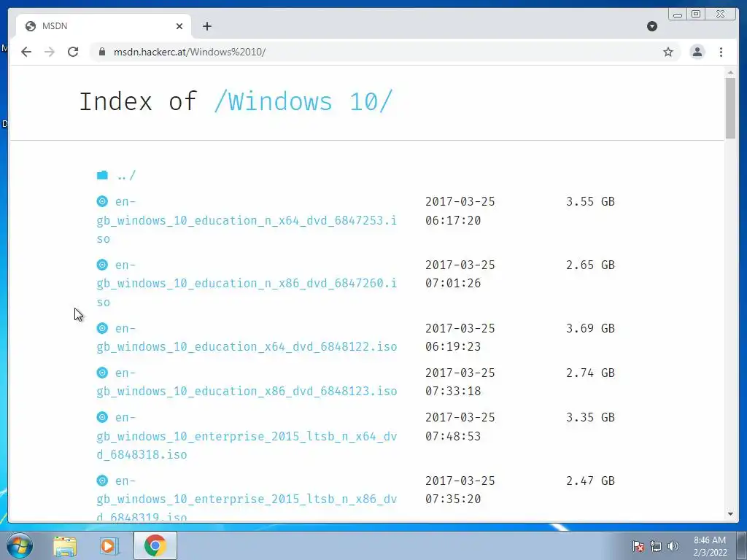Click the page scrollbar thumb
This screenshot has height=560, width=747.
point(730,108)
